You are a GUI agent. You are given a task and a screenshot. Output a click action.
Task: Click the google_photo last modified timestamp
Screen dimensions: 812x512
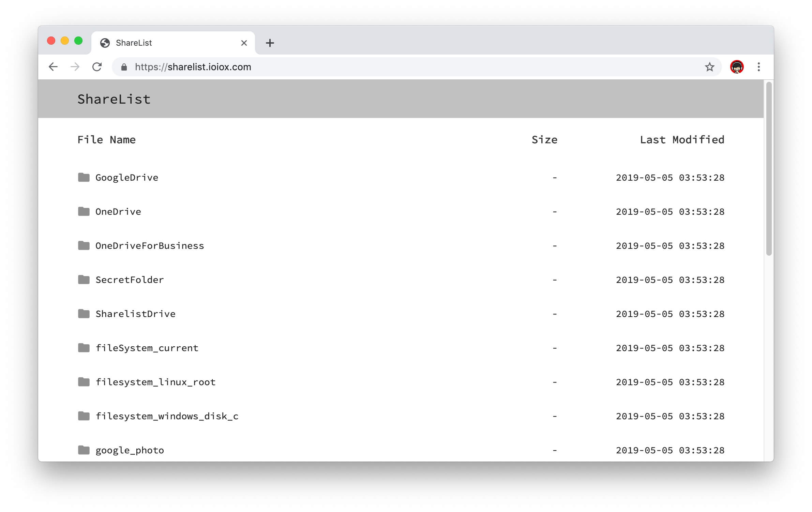click(x=670, y=450)
